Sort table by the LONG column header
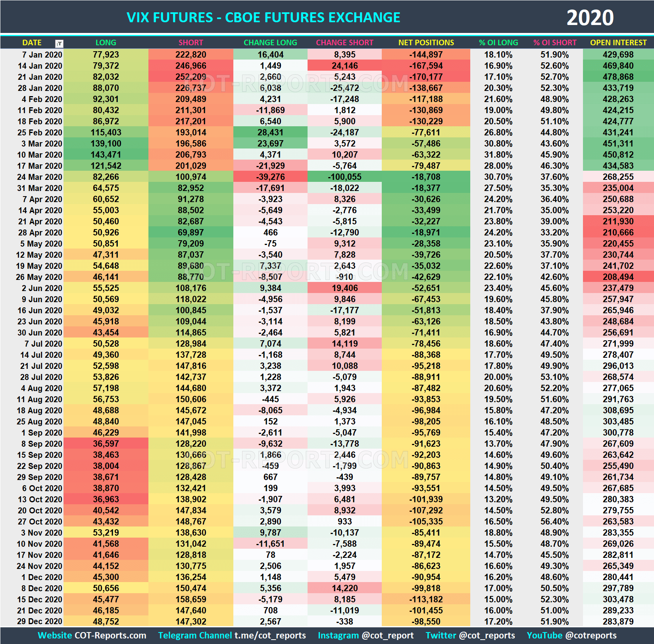This screenshot has height=644, width=654. tap(104, 42)
